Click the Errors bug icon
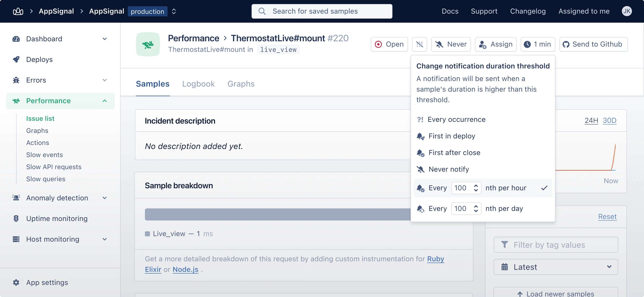Viewport: 644px width, 297px height. point(16,80)
